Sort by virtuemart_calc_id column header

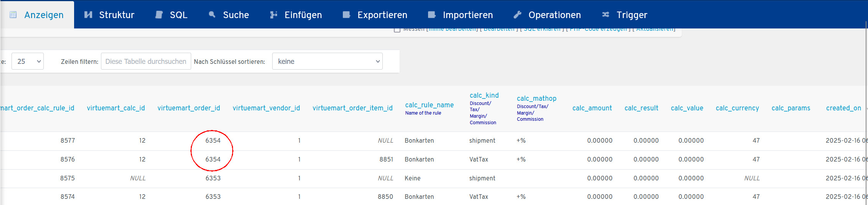point(116,108)
